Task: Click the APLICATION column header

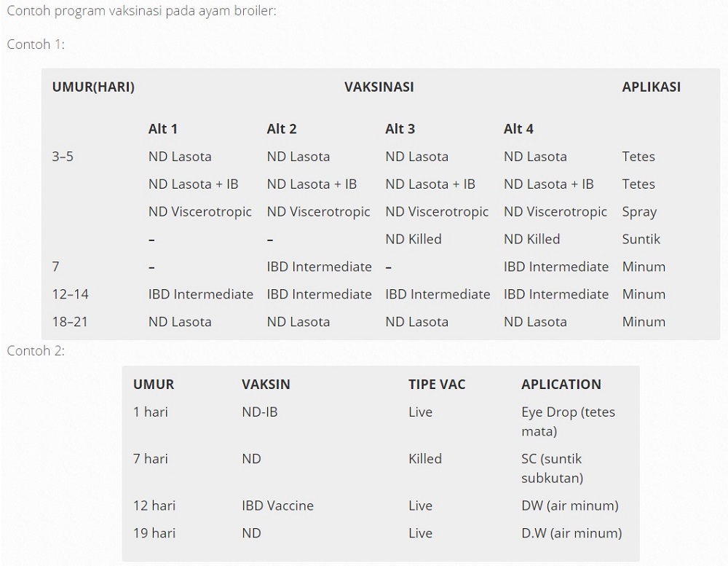Action: (561, 385)
